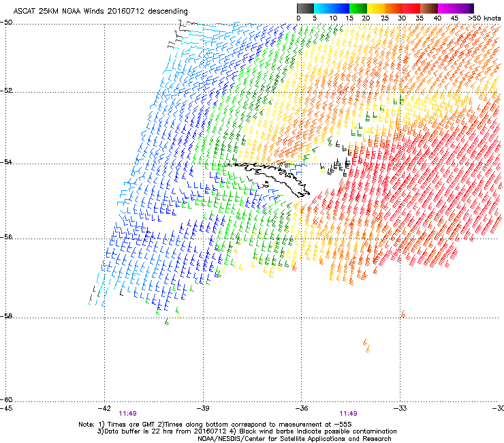Click the dark purple 45-50 knots segment
Image resolution: width=504 pixels, height=443 pixels.
point(464,8)
